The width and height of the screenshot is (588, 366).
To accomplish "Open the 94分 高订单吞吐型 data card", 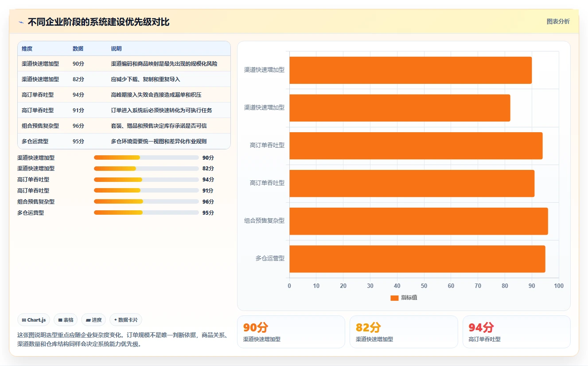I will 517,332.
